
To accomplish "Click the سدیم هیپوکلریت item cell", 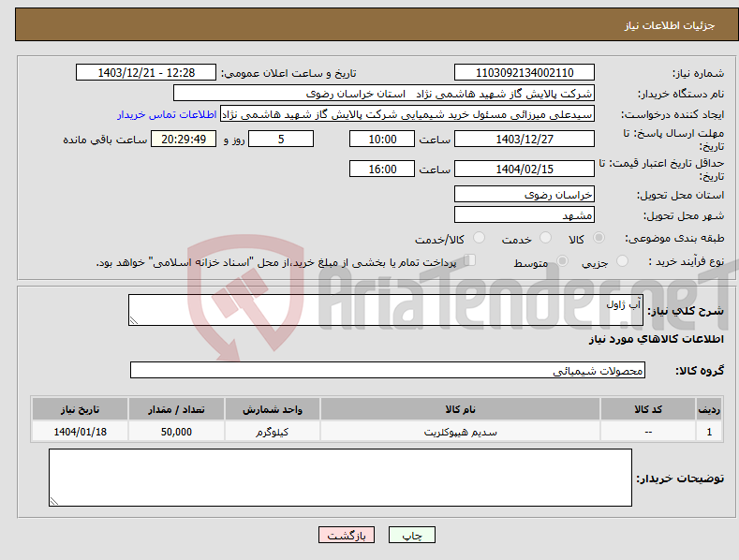I will (x=460, y=432).
